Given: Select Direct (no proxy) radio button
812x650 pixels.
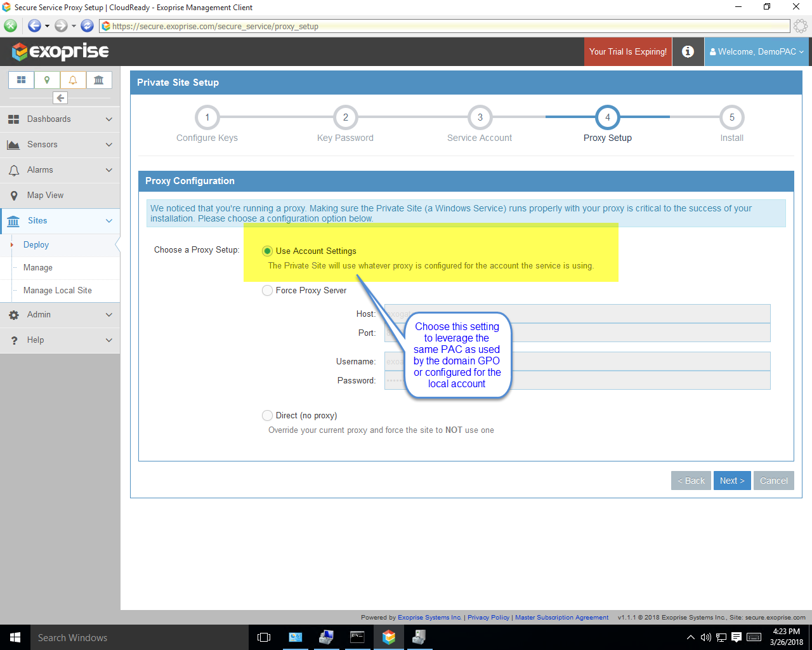Looking at the screenshot, I should tap(267, 416).
